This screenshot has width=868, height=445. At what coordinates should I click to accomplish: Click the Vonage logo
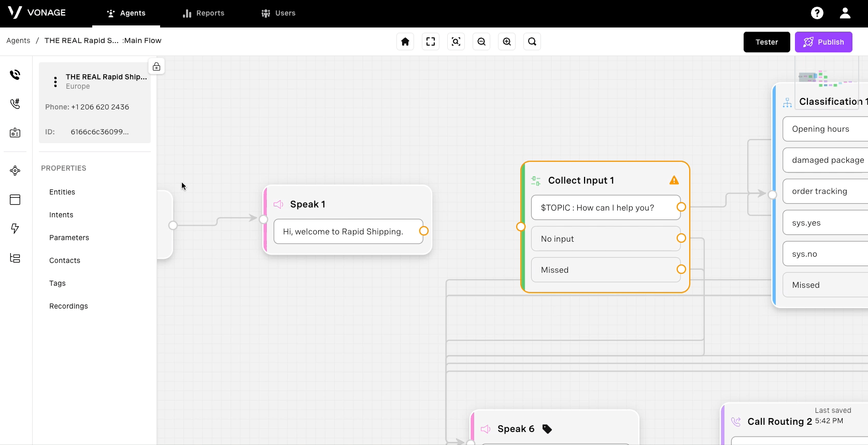coord(37,12)
